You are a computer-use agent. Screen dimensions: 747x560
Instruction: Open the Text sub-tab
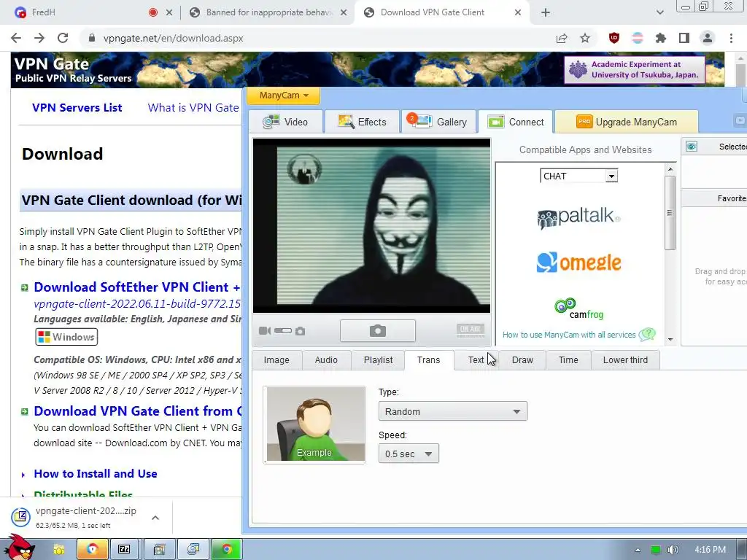point(476,360)
